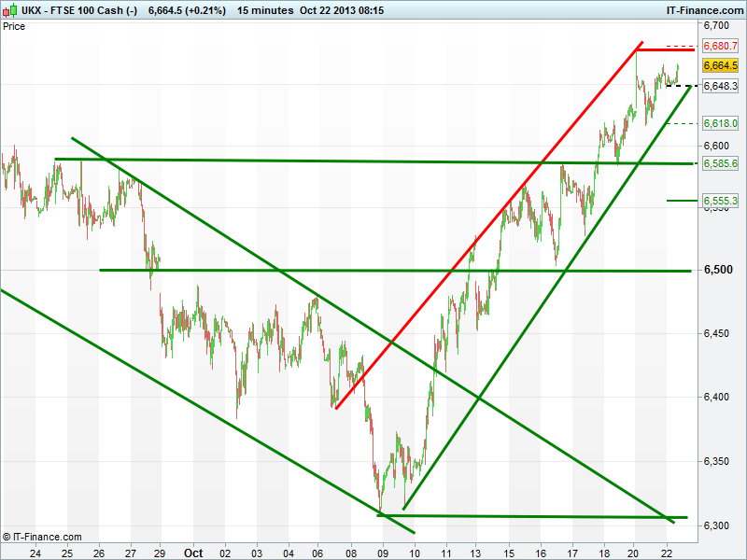This screenshot has height=560, width=747.
Task: Click the UKX - FTSE 100 Cash title
Action: [x=79, y=10]
